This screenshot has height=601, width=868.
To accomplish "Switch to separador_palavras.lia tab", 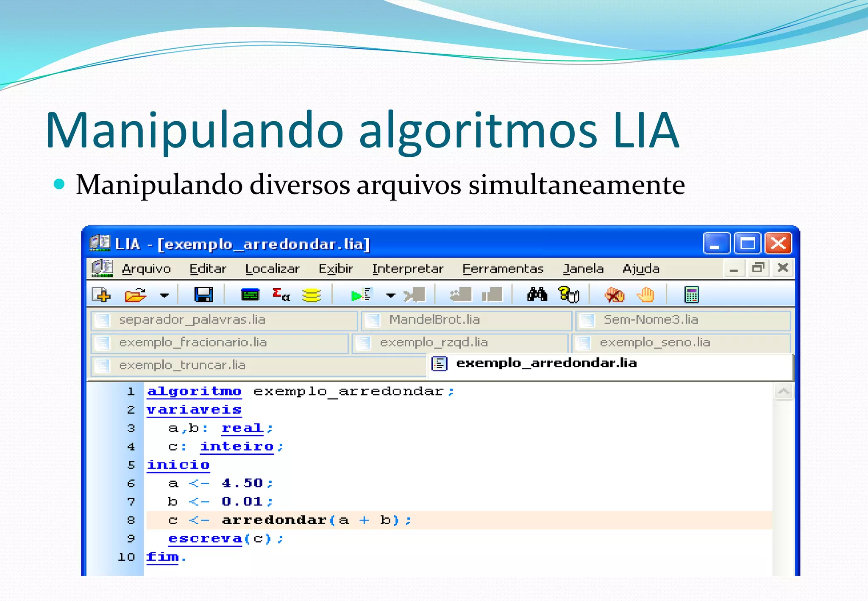I will coord(224,320).
